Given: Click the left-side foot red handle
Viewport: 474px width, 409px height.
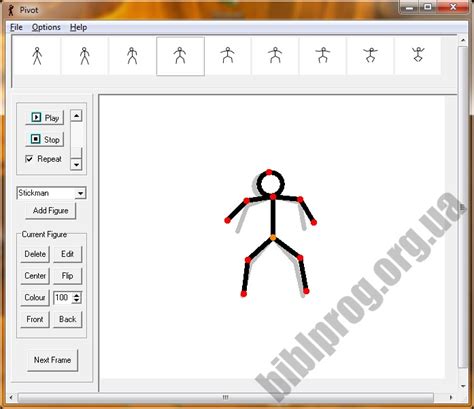Looking at the screenshot, I should pyautogui.click(x=244, y=294).
